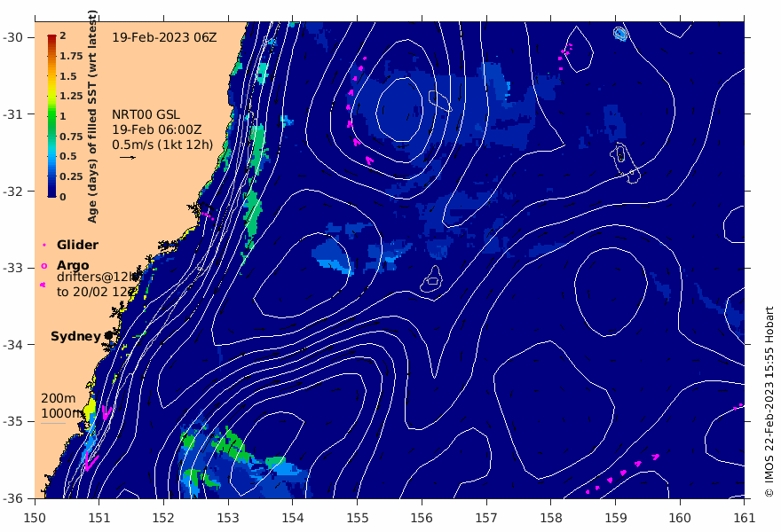Click the longitude axis label 151
781x532 pixels.
[x=99, y=518]
